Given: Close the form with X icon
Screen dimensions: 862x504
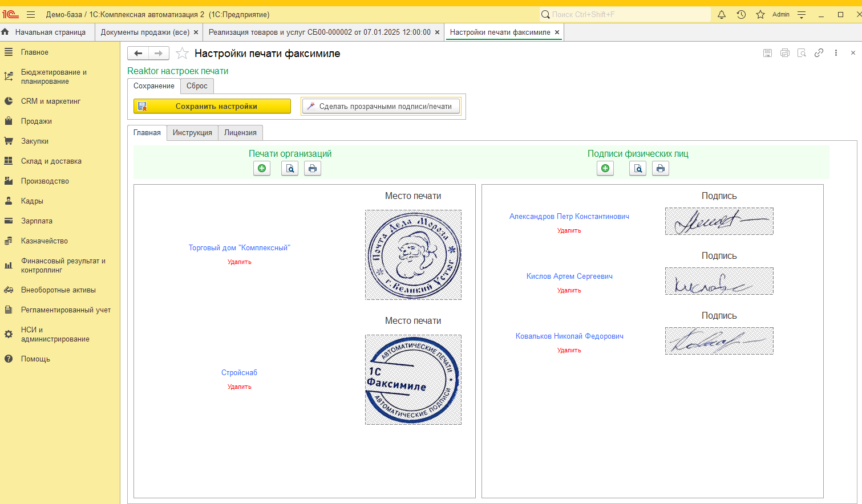Looking at the screenshot, I should click(x=853, y=53).
